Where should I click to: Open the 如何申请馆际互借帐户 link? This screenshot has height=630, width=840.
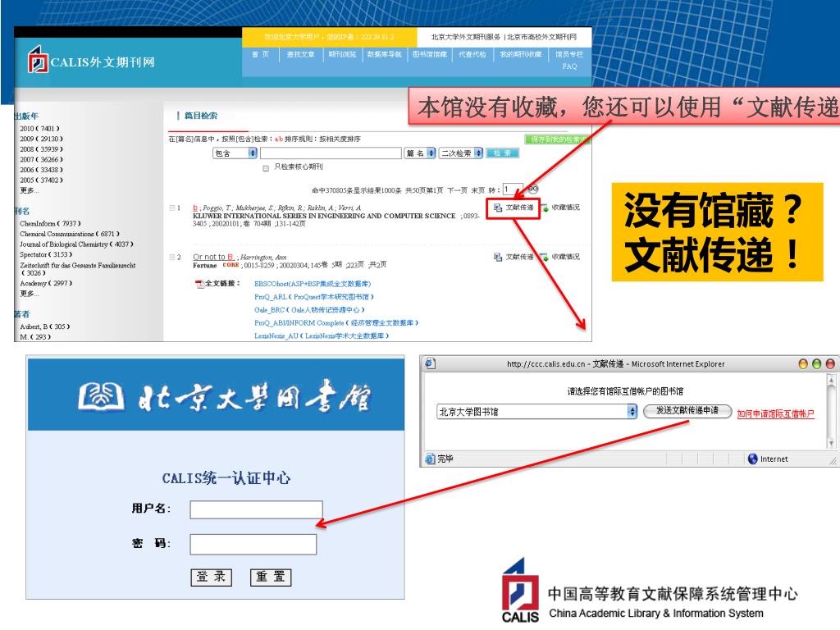775,413
